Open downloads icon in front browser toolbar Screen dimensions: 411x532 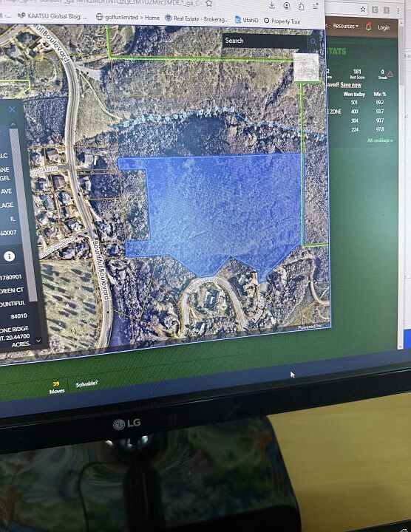click(x=272, y=5)
